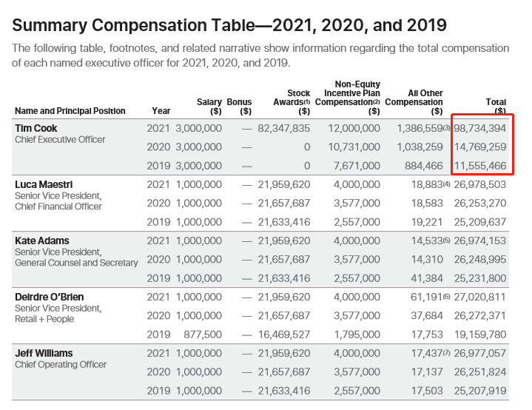532x410 pixels.
Task: Select the name 'Jeff Williams'
Action: point(44,353)
